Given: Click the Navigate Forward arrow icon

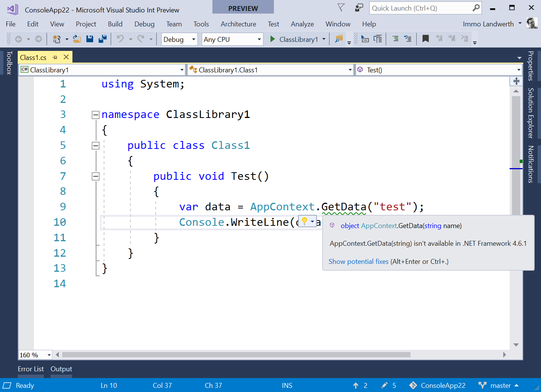Looking at the screenshot, I should [38, 39].
